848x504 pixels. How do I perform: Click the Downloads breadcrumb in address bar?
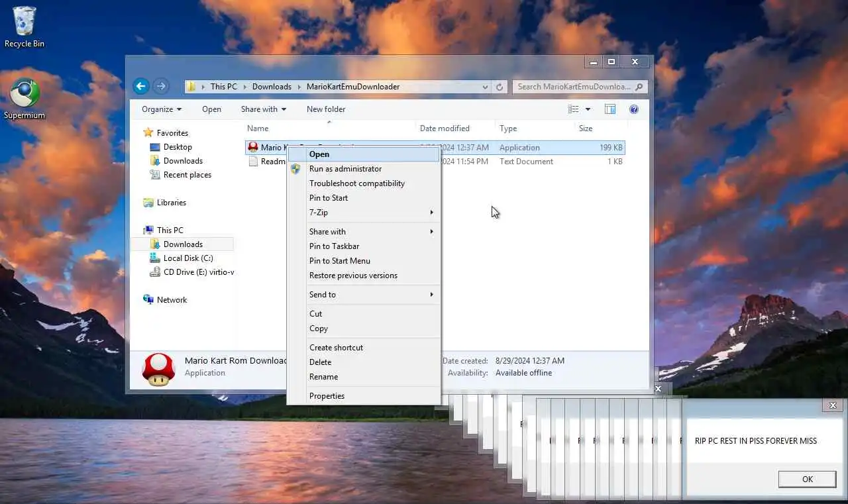pyautogui.click(x=272, y=87)
